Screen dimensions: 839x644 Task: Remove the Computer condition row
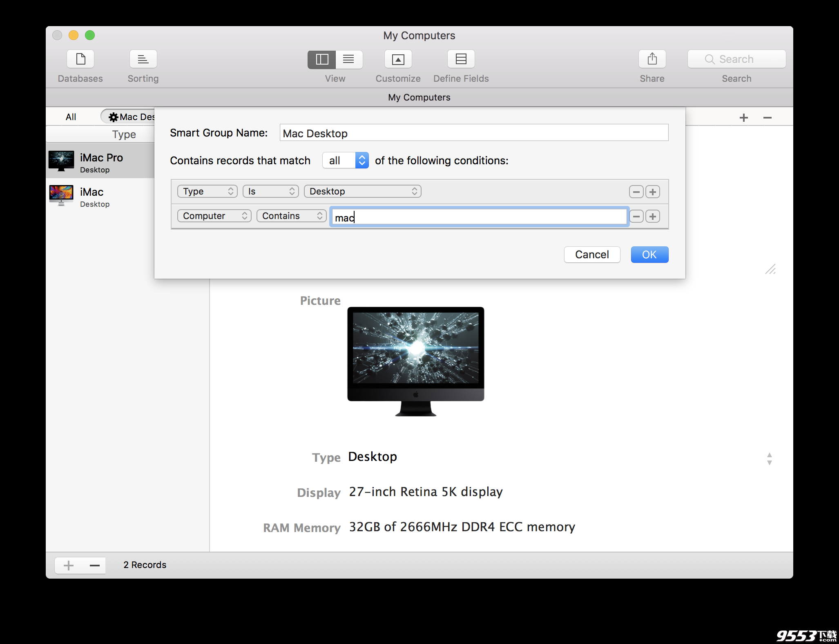pos(636,217)
